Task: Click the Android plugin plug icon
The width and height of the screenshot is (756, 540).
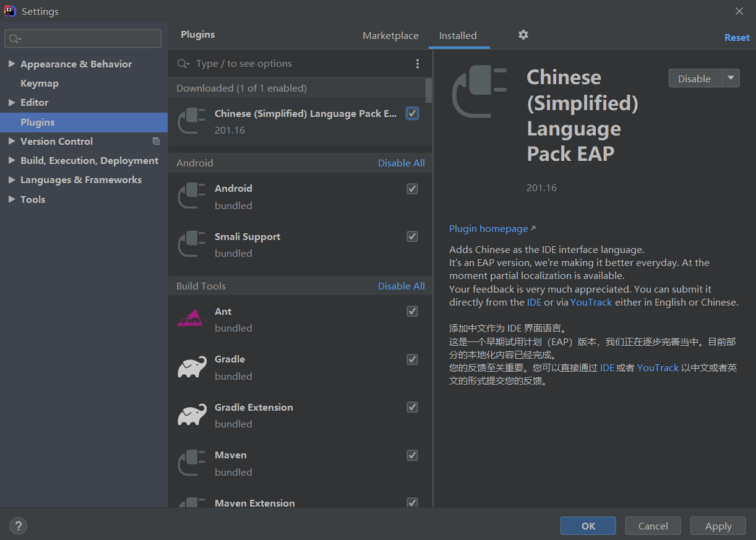Action: click(191, 196)
